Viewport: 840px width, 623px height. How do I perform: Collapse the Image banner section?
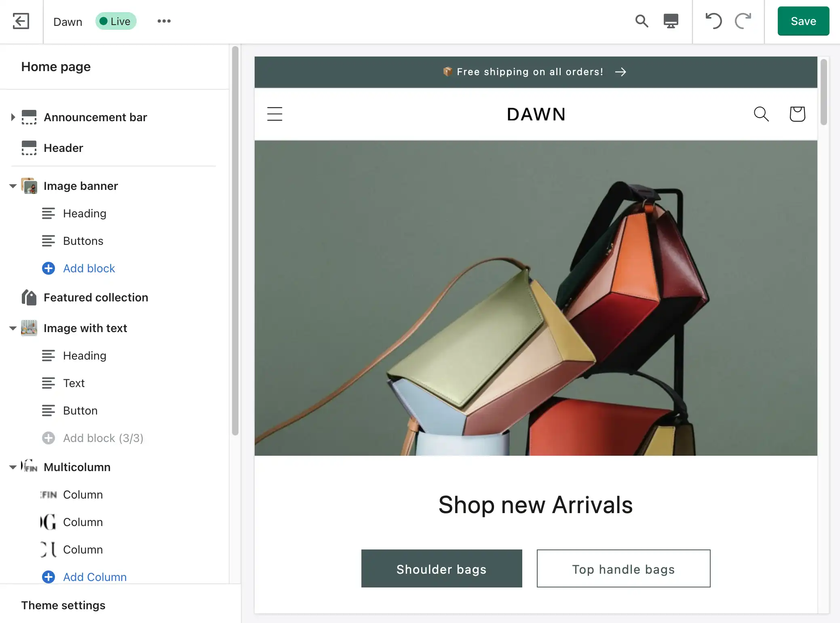pyautogui.click(x=13, y=185)
